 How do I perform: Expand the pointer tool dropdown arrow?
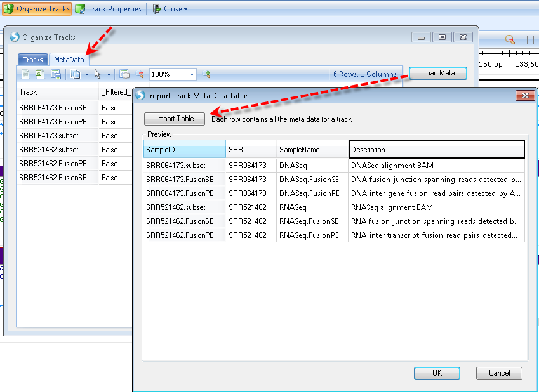pyautogui.click(x=109, y=74)
